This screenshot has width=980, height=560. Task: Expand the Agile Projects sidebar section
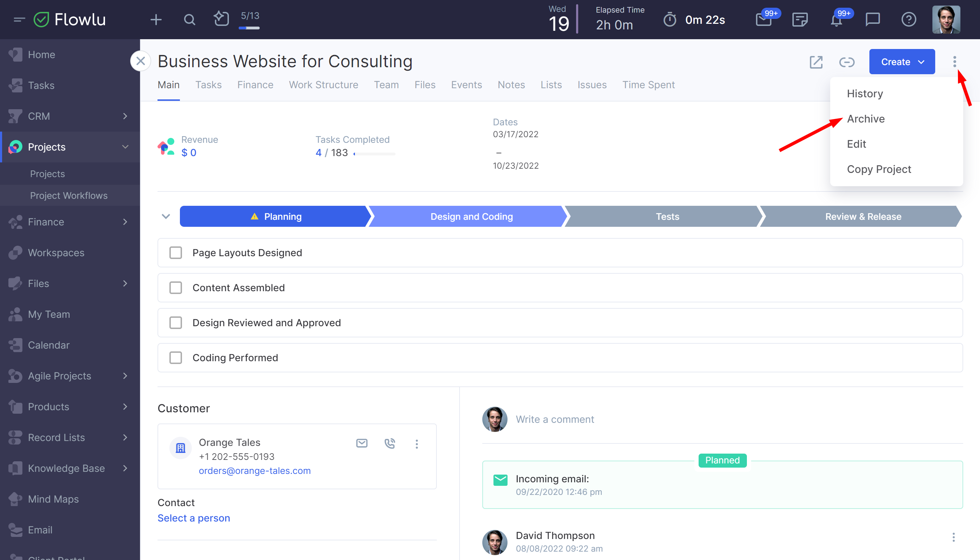coord(125,376)
